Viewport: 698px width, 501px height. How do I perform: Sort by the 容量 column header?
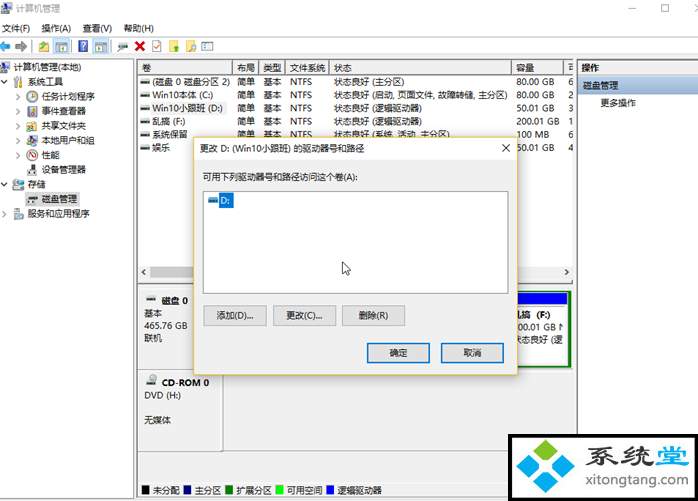537,68
